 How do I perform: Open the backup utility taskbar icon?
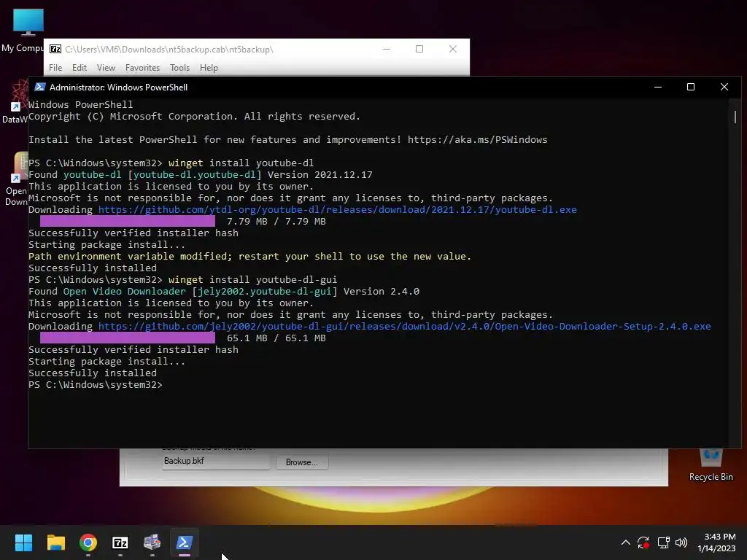[x=152, y=542]
